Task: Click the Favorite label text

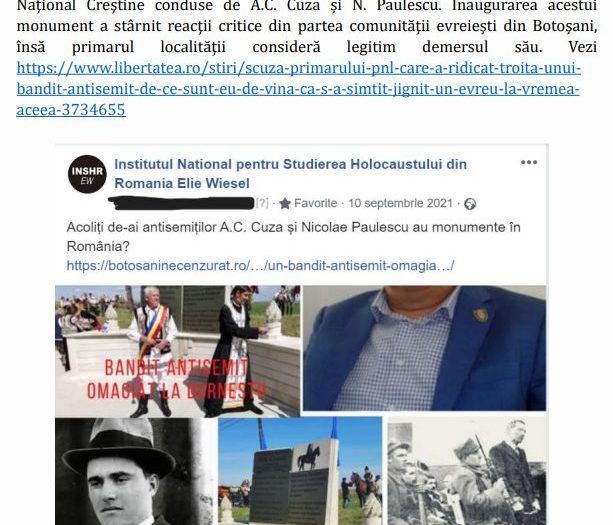Action: pos(315,203)
